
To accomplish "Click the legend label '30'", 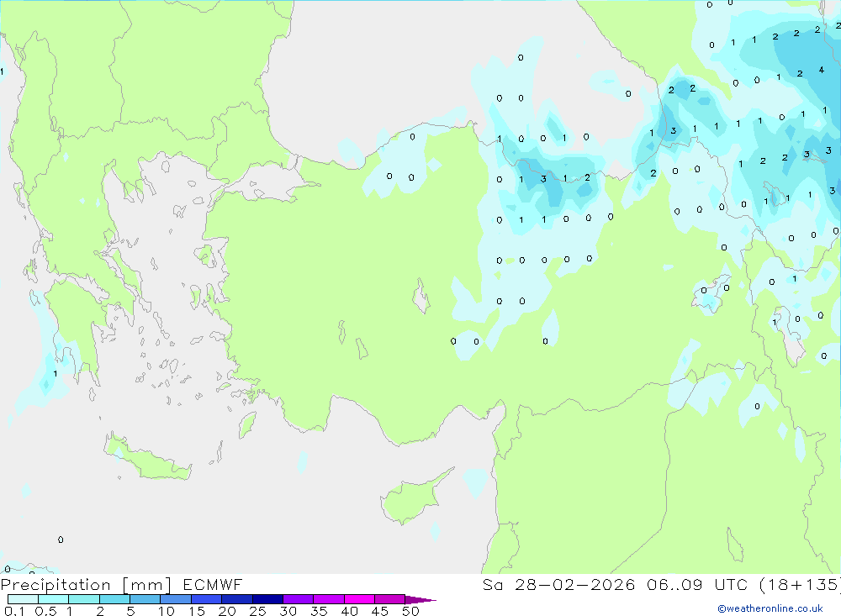I will (x=288, y=611).
